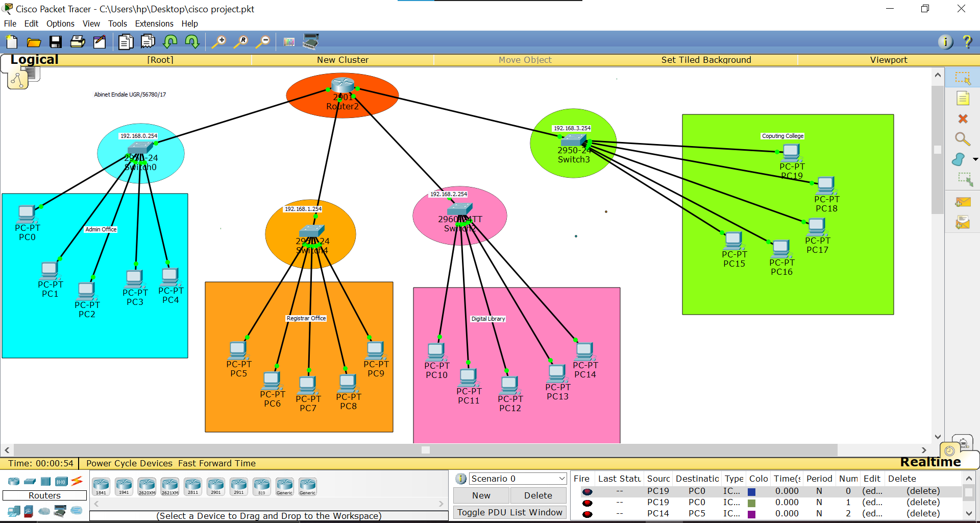Select the Resize Shape tool

coord(965,179)
